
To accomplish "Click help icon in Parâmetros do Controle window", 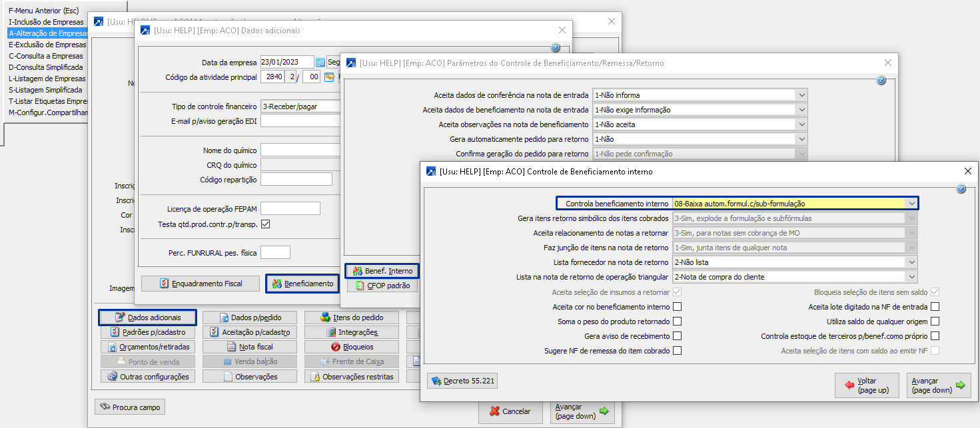I will (881, 81).
